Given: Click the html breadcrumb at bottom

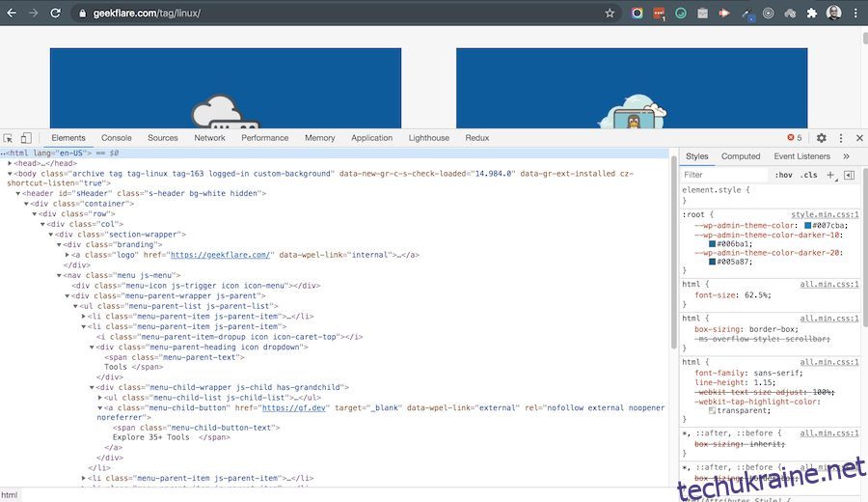Looking at the screenshot, I should click(10, 495).
